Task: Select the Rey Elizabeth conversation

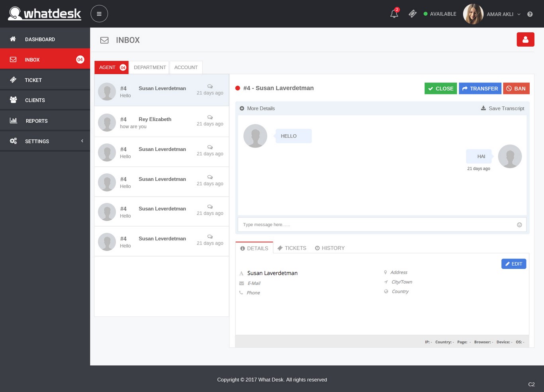Action: coord(161,122)
